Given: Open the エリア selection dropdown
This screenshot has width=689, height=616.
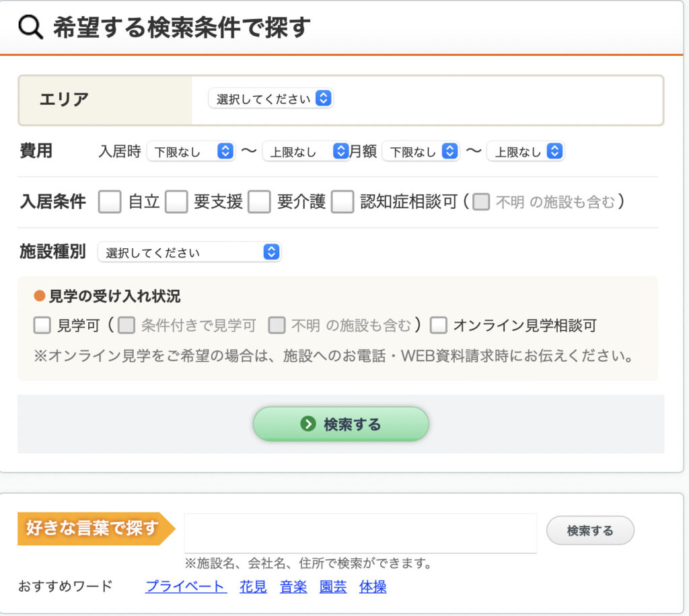Looking at the screenshot, I should click(x=271, y=99).
